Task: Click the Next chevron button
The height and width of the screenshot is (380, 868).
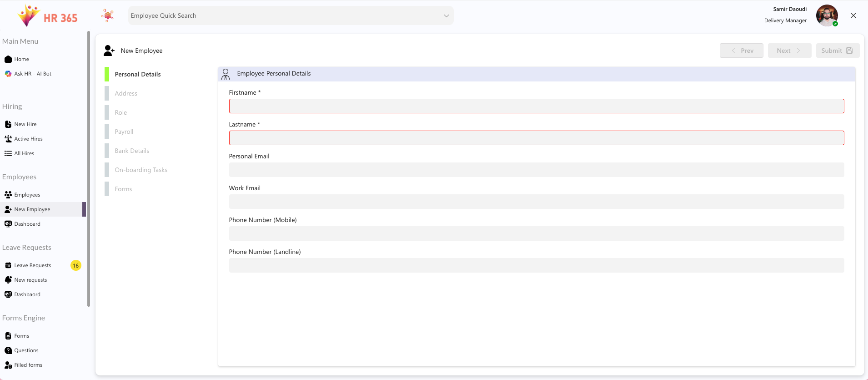Action: point(789,51)
